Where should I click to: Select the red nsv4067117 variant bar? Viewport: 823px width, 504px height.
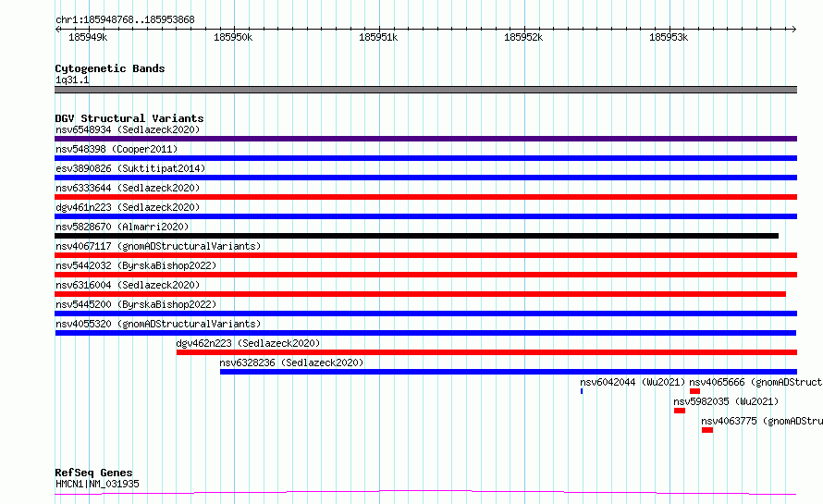pyautogui.click(x=425, y=255)
